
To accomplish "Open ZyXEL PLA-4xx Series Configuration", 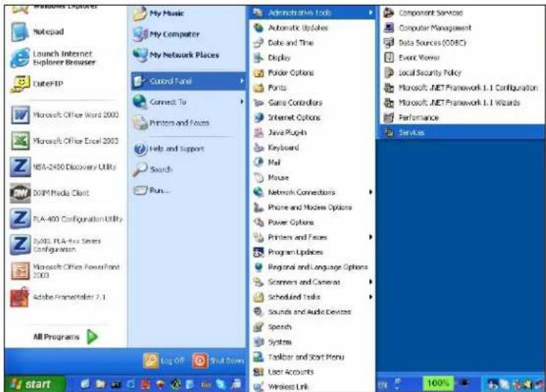I will pyautogui.click(x=66, y=245).
